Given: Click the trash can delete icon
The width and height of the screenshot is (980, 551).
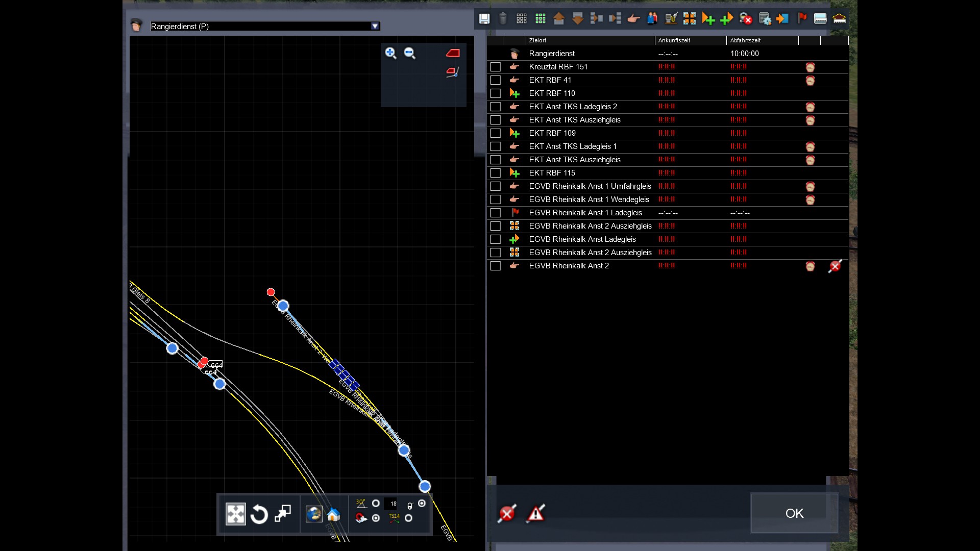Looking at the screenshot, I should pos(503,19).
